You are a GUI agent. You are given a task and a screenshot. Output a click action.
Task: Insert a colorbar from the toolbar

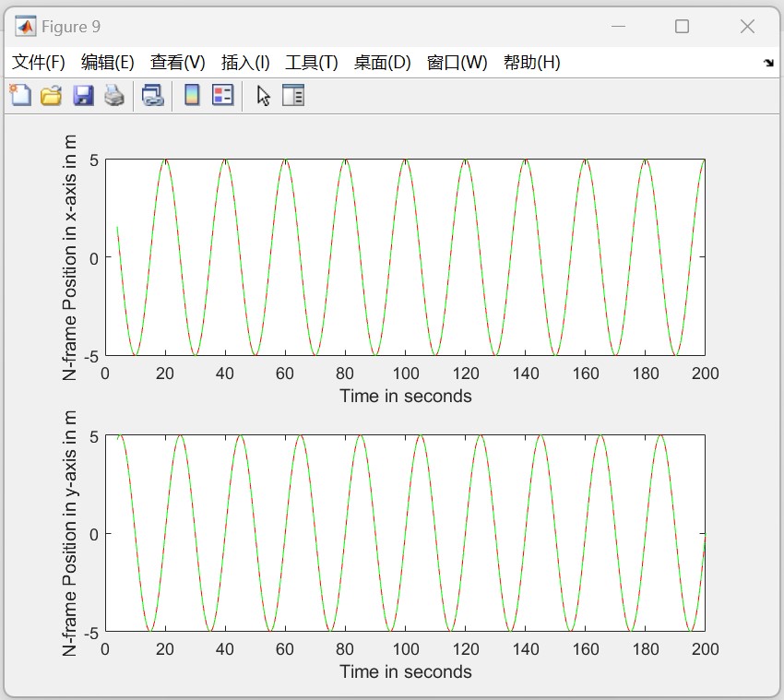[192, 95]
